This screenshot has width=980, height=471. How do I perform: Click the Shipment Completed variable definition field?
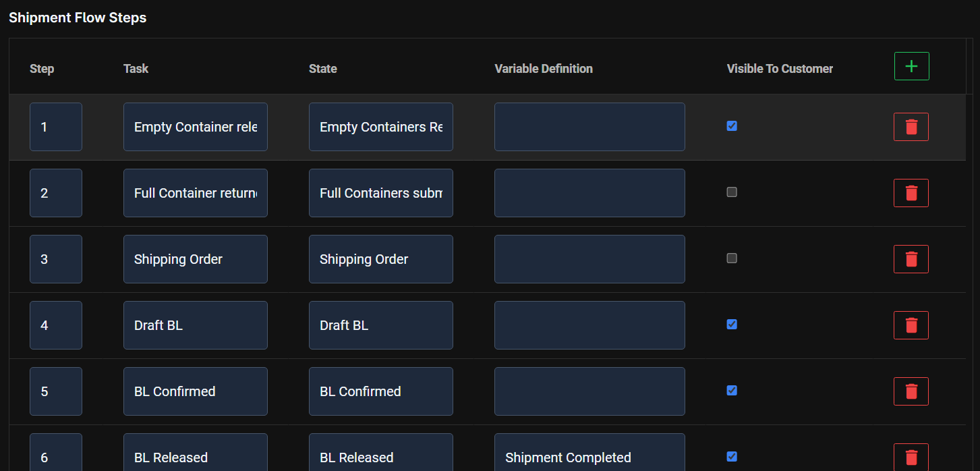coord(589,458)
